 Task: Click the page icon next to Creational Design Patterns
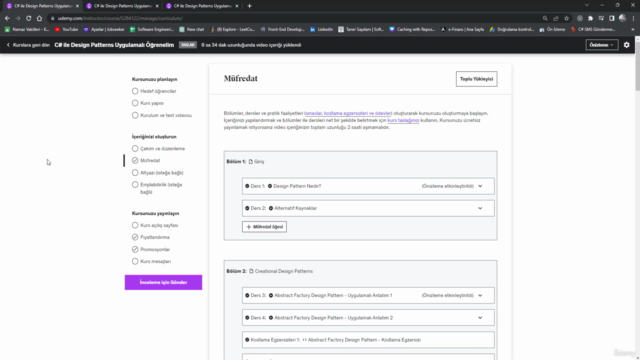251,271
